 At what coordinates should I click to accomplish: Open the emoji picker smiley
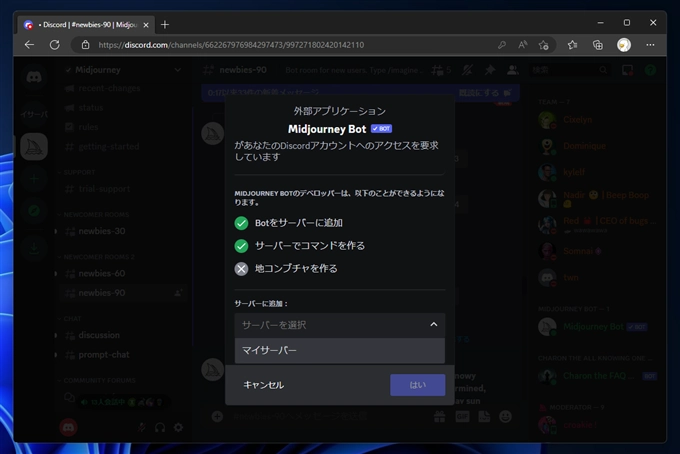tap(505, 417)
